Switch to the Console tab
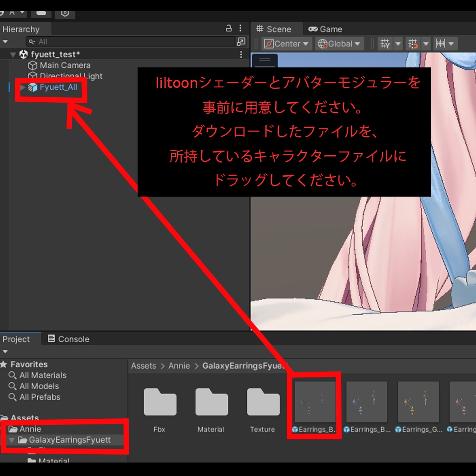Image resolution: width=476 pixels, height=476 pixels. 69,339
